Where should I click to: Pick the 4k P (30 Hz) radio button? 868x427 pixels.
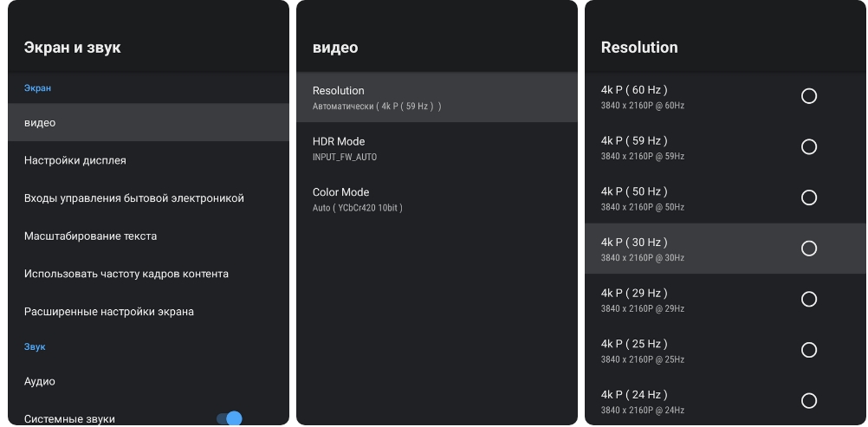(x=808, y=249)
